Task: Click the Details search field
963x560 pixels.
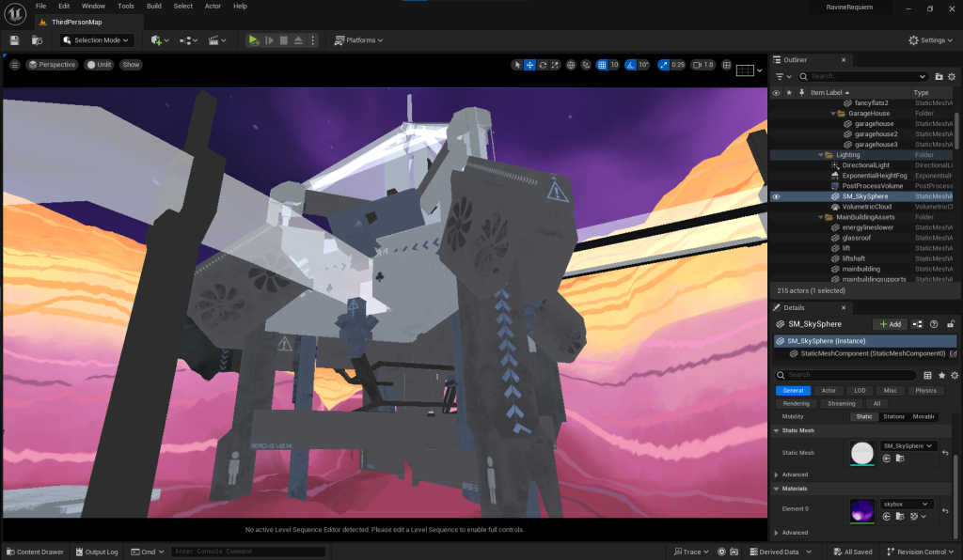Action: pos(845,375)
